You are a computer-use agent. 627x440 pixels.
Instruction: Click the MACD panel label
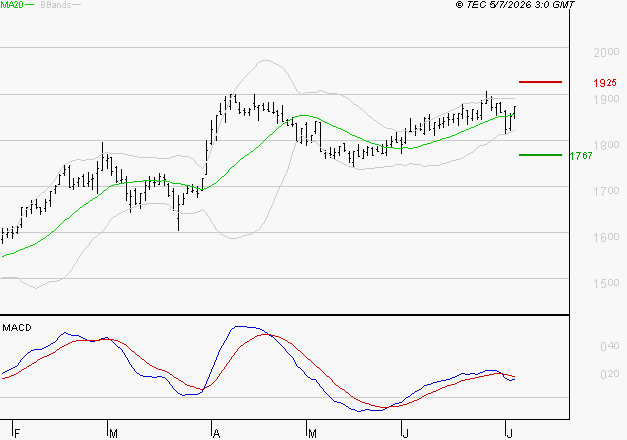tap(17, 328)
